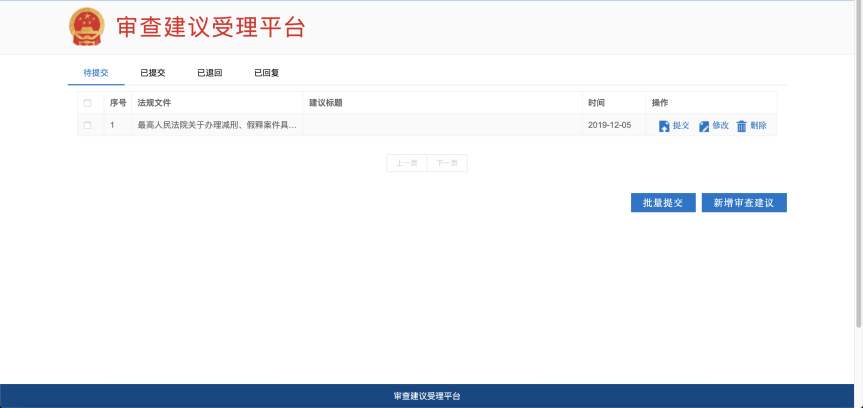The height and width of the screenshot is (408, 863).
Task: Click the 提交 icon in the first row
Action: point(664,126)
